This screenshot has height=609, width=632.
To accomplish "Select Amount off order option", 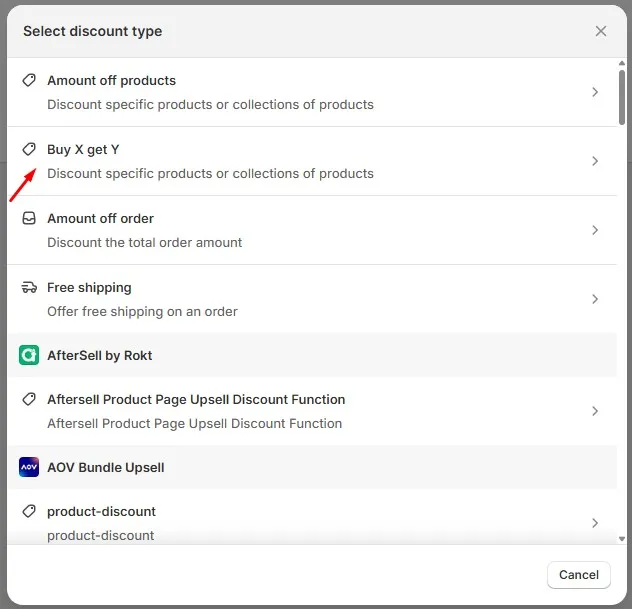I will [312, 230].
